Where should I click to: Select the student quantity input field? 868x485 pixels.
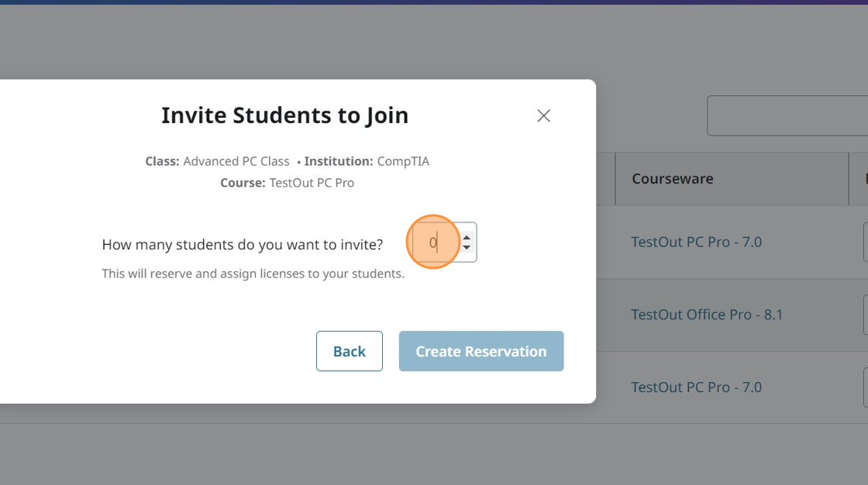coord(434,242)
